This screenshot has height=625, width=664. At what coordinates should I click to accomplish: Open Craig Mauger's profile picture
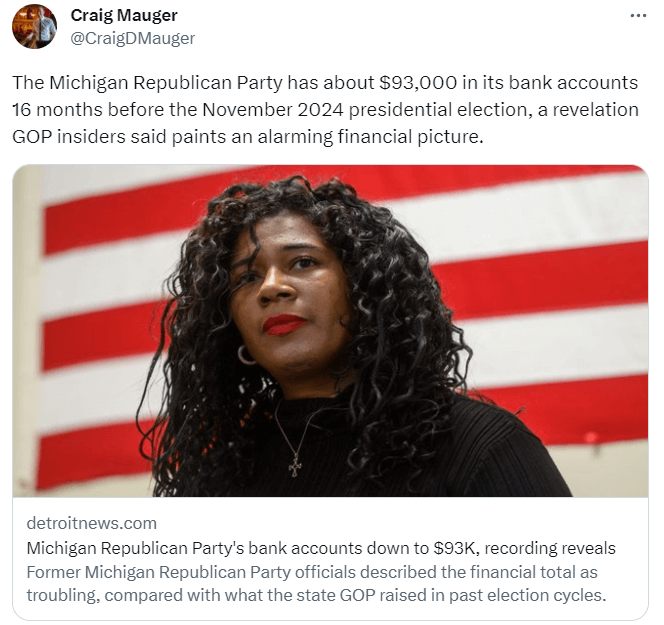(x=34, y=26)
